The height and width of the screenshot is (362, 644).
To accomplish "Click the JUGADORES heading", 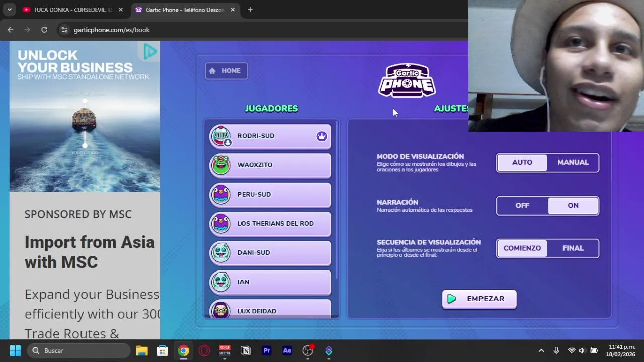I will [x=271, y=108].
